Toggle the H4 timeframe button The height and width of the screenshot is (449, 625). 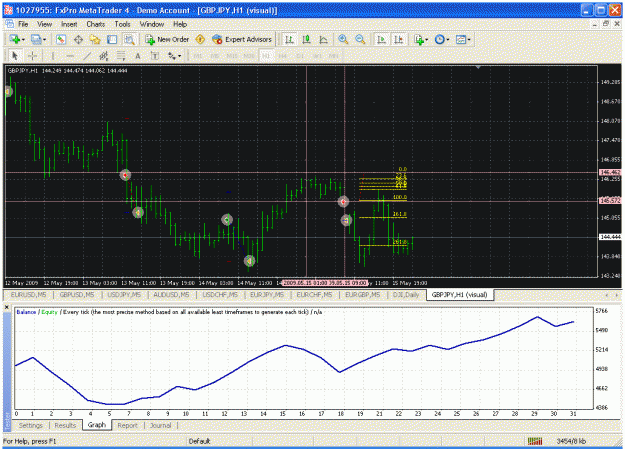click(x=283, y=56)
